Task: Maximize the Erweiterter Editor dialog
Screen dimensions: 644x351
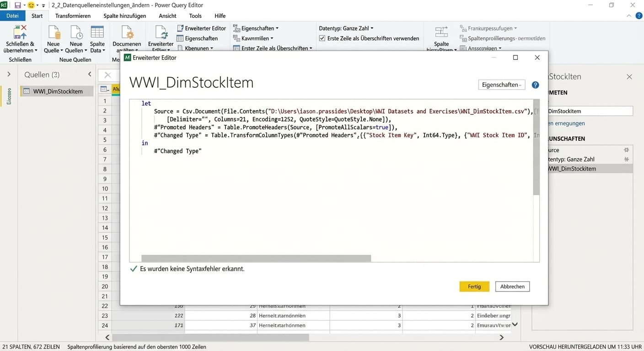Action: click(515, 58)
